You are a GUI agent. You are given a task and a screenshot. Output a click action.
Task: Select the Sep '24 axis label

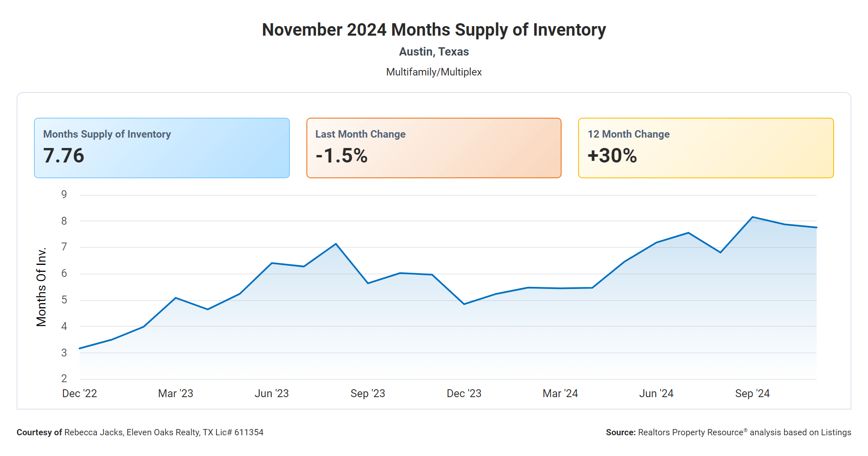(x=752, y=393)
